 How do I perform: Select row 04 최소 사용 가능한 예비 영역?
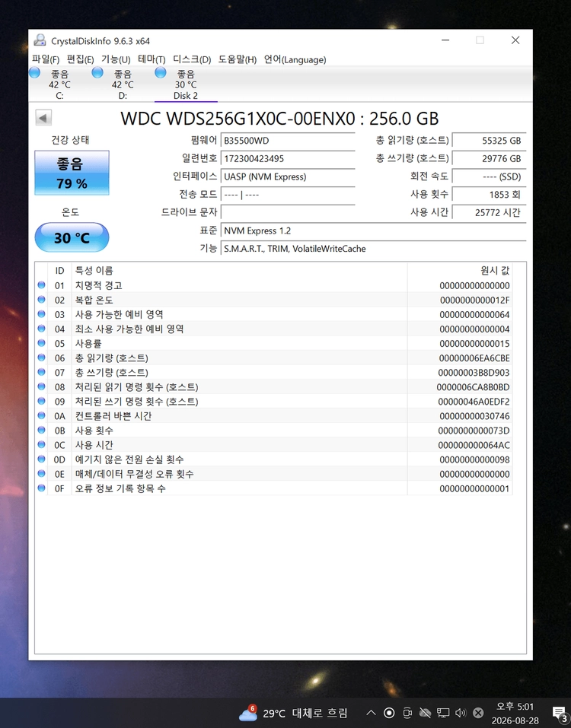click(274, 329)
